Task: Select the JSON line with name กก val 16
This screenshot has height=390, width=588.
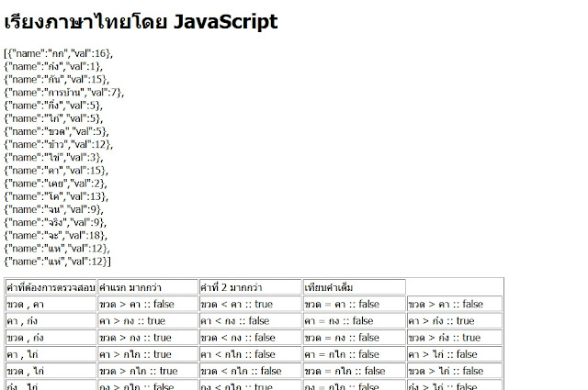Action: (x=58, y=53)
